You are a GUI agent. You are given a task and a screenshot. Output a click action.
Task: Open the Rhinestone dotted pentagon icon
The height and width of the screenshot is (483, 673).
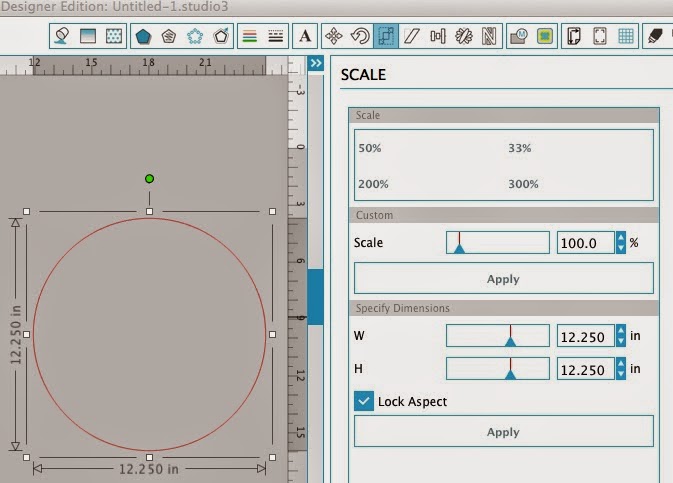[x=195, y=36]
